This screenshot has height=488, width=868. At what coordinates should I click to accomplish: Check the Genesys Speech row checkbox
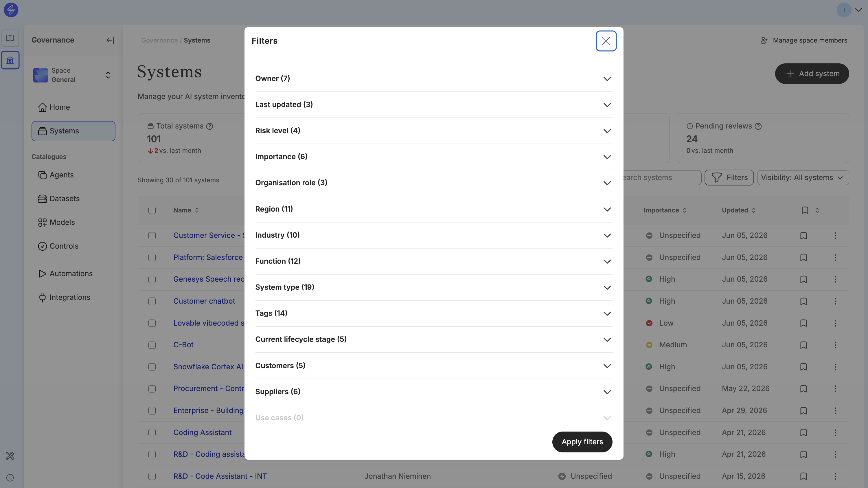point(152,279)
